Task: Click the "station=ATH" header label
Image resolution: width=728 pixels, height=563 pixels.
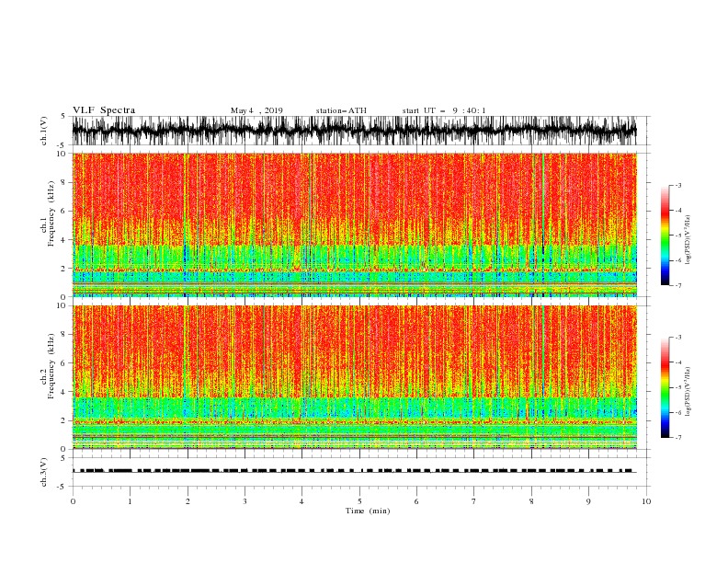Action: click(x=341, y=110)
